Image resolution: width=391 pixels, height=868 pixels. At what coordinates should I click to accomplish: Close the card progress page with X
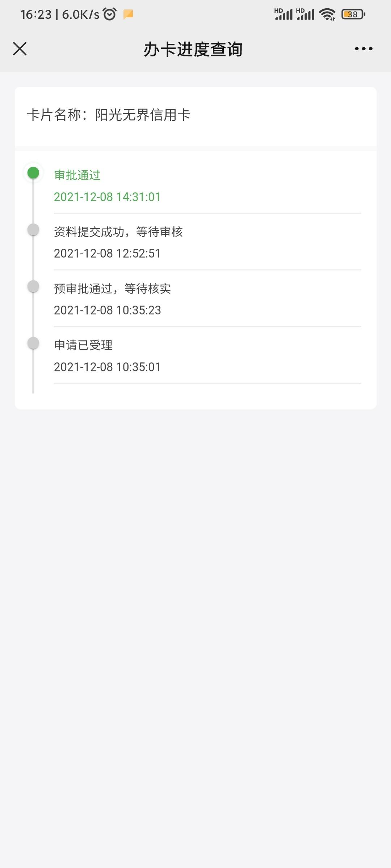20,48
